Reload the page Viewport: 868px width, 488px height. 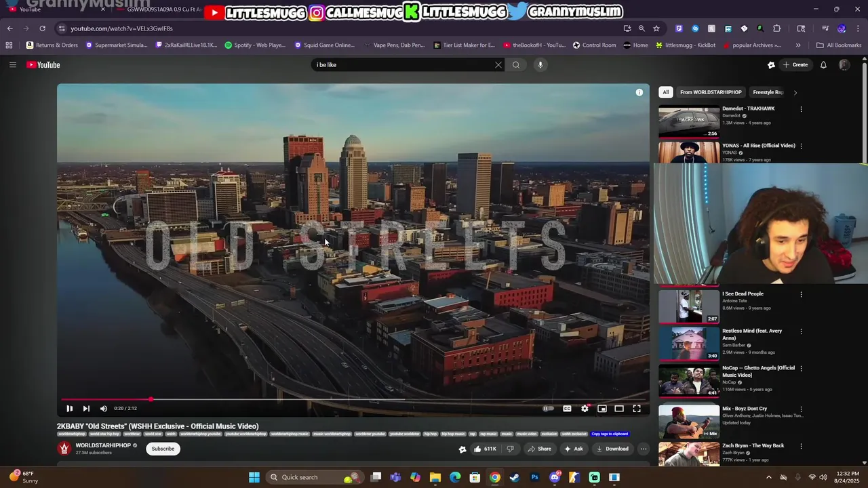tap(42, 28)
